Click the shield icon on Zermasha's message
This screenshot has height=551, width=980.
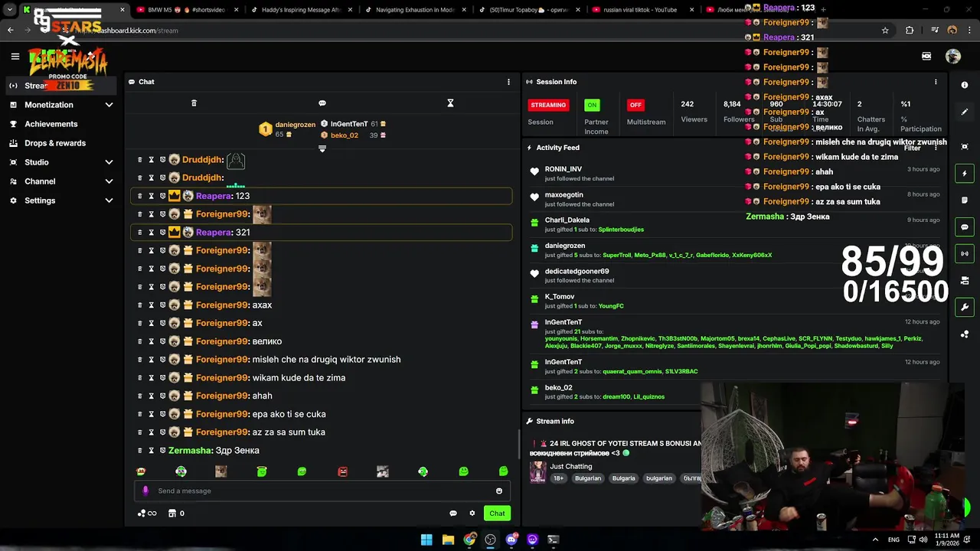pos(162,451)
